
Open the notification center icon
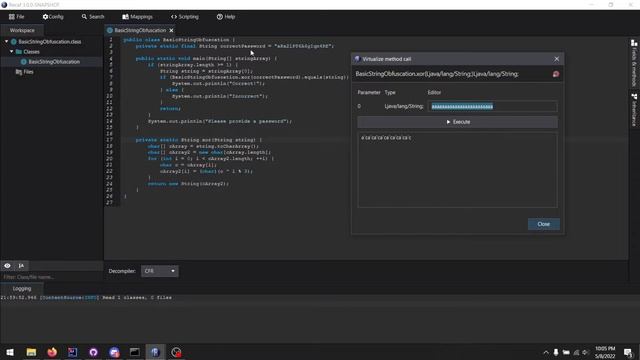tap(628, 352)
